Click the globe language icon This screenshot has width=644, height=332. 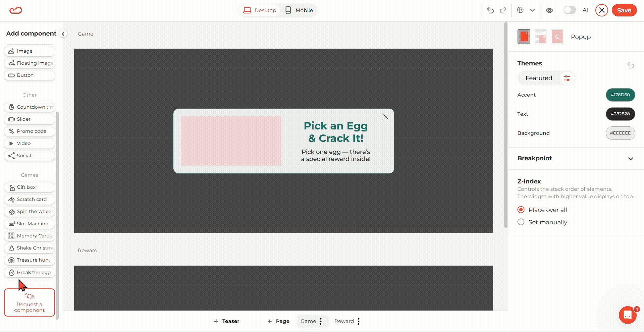(520, 10)
